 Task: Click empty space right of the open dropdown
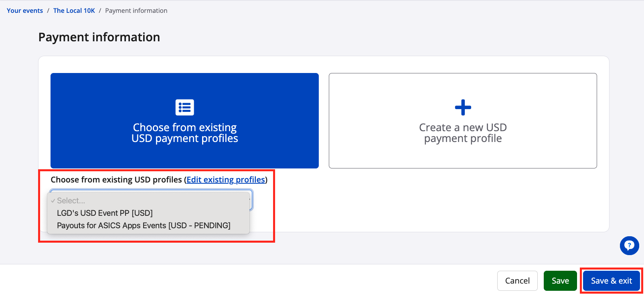point(401,209)
